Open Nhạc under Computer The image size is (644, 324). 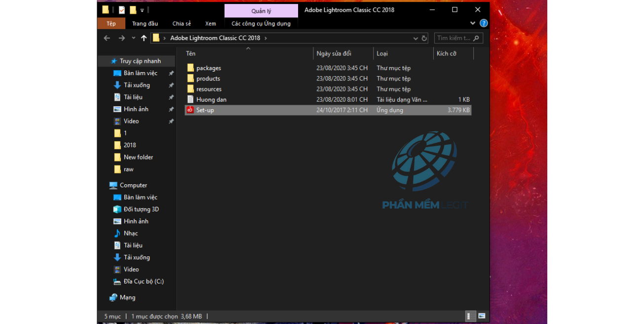tap(131, 233)
